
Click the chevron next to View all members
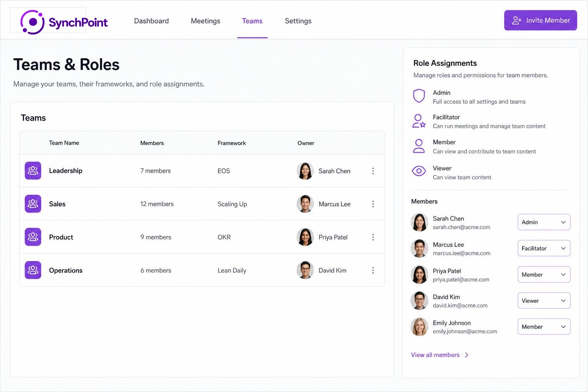pyautogui.click(x=467, y=355)
